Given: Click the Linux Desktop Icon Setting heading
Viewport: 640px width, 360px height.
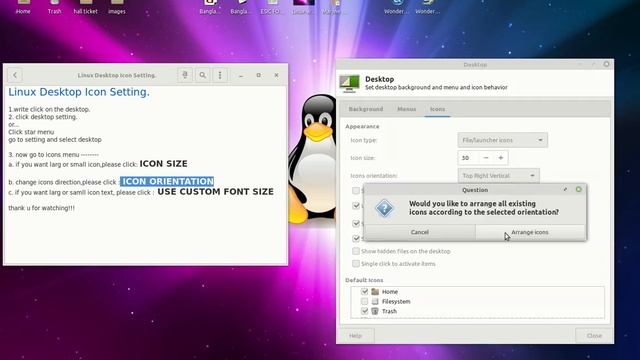Looking at the screenshot, I should (79, 92).
